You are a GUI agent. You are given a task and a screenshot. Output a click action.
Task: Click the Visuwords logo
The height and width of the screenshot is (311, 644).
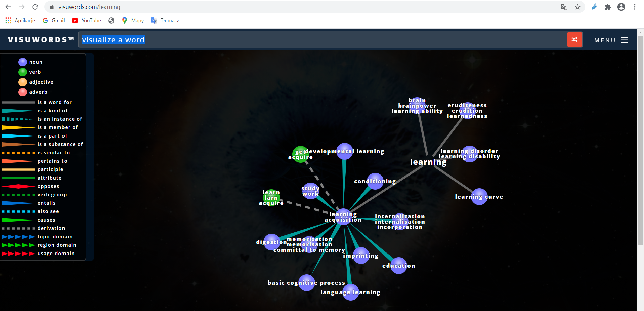click(41, 40)
